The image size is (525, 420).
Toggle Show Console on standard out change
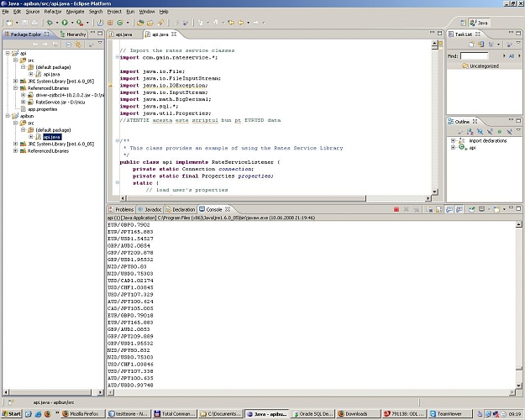pos(449,209)
